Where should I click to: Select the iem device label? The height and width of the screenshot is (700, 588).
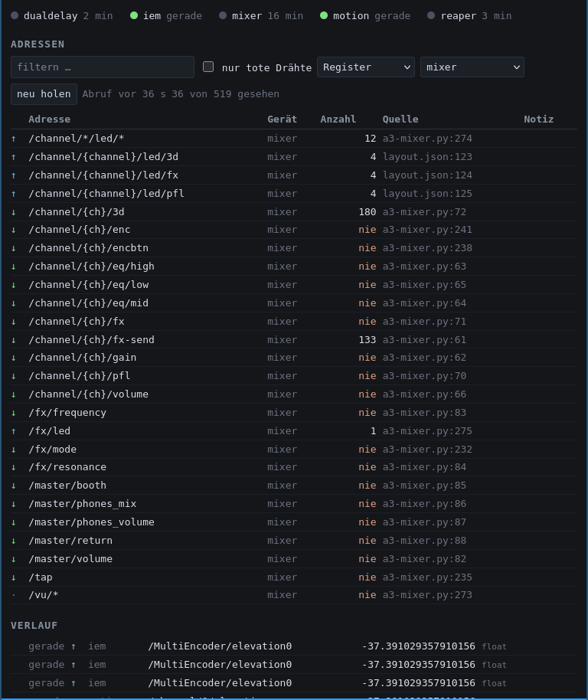point(152,15)
